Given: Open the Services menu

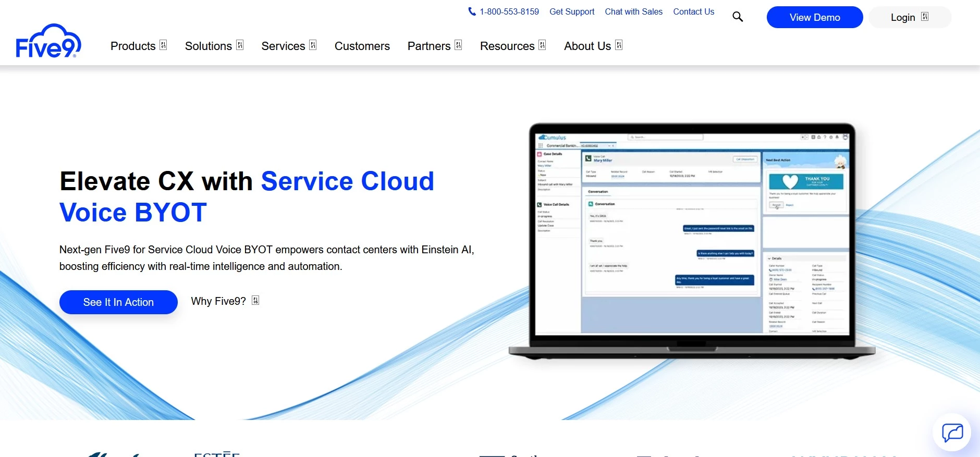Looking at the screenshot, I should click(283, 46).
